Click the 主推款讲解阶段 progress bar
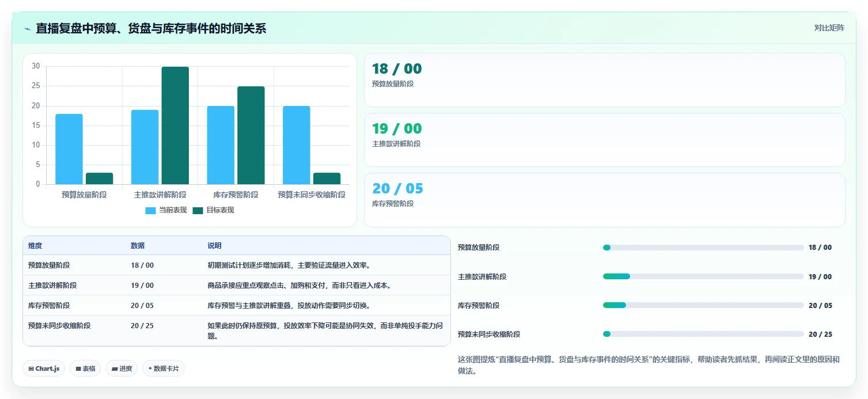 point(703,276)
